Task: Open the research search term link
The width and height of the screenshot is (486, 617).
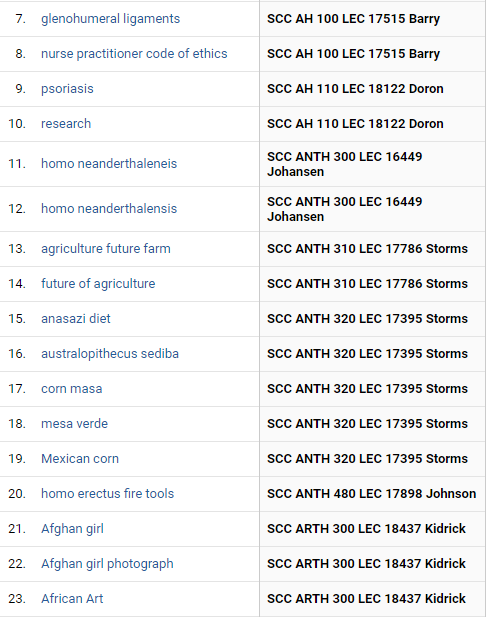Action: click(x=66, y=124)
